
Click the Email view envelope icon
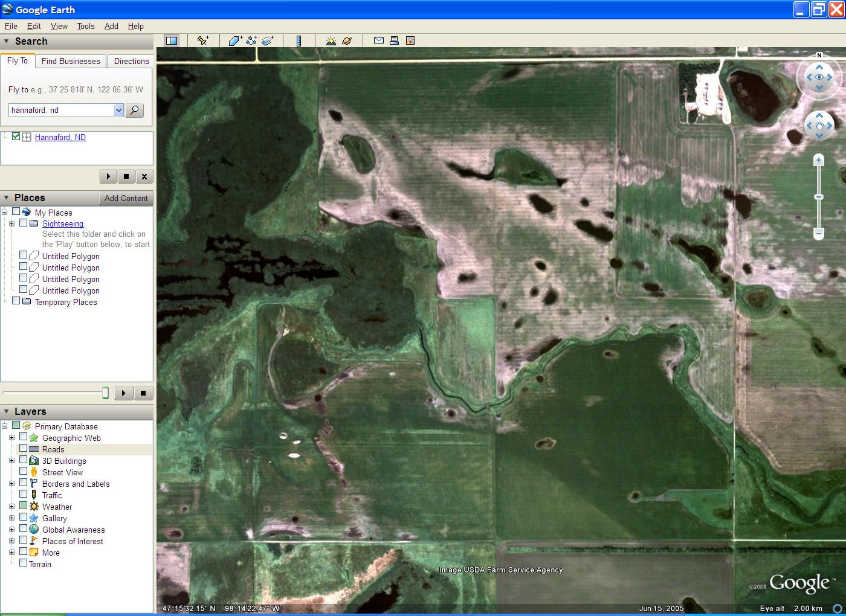click(x=379, y=40)
